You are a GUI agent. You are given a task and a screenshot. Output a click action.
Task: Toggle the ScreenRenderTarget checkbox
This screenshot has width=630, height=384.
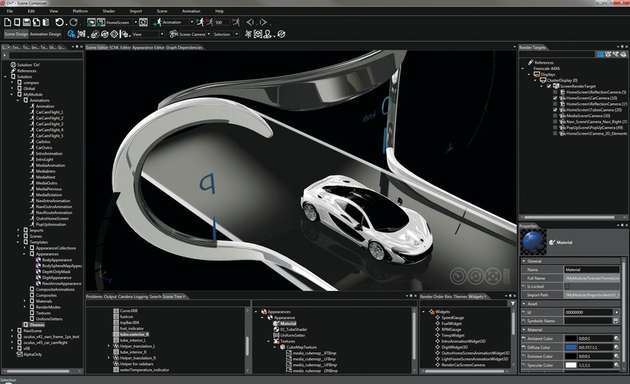[x=549, y=86]
